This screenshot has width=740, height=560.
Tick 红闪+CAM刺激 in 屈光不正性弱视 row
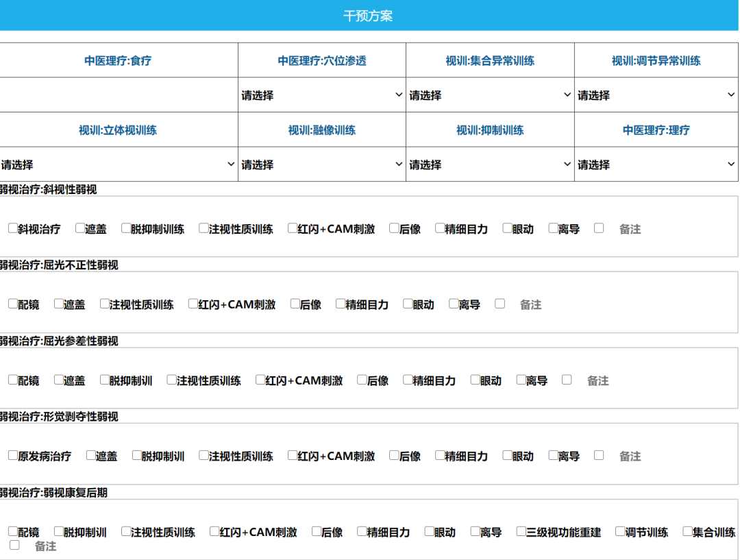pos(193,304)
